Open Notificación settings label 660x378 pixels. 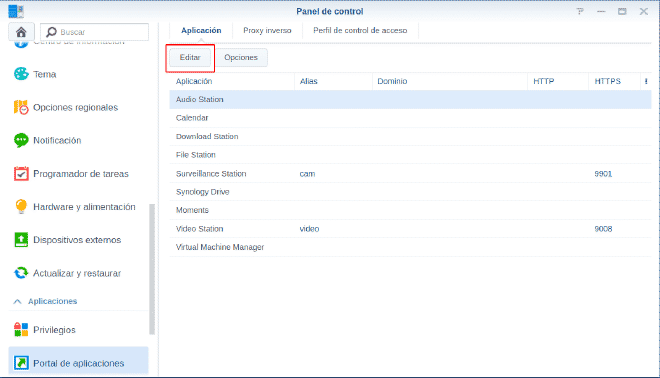pos(57,141)
